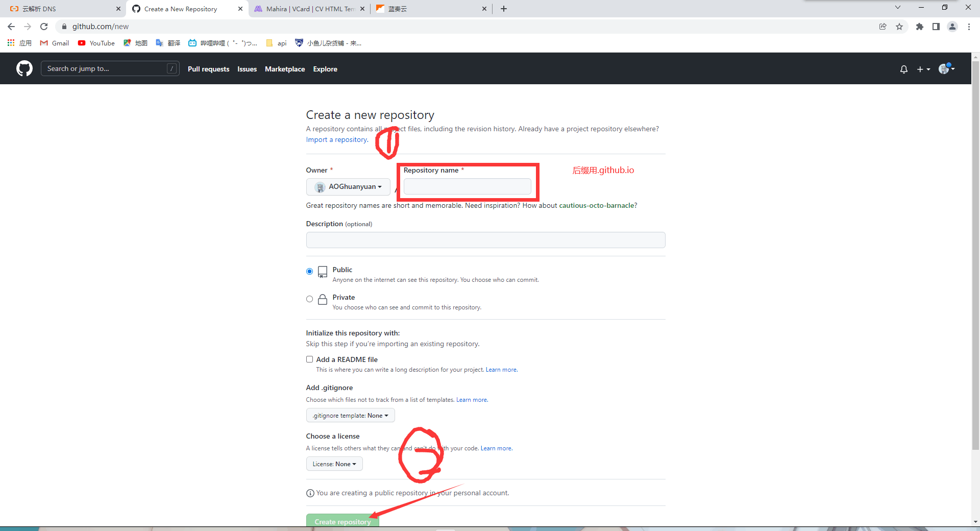The image size is (980, 531).
Task: Enable the Add a README file checkbox
Action: 309,359
